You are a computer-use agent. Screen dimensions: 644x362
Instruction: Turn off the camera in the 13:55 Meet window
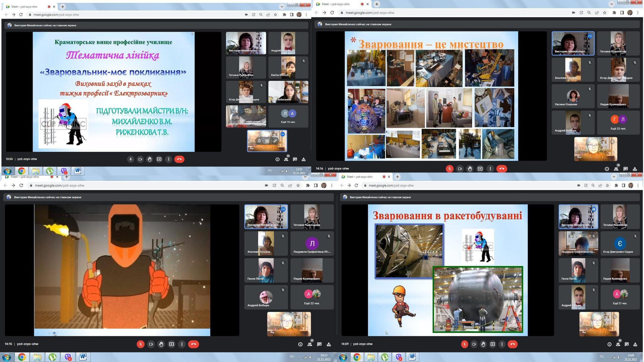point(140,159)
